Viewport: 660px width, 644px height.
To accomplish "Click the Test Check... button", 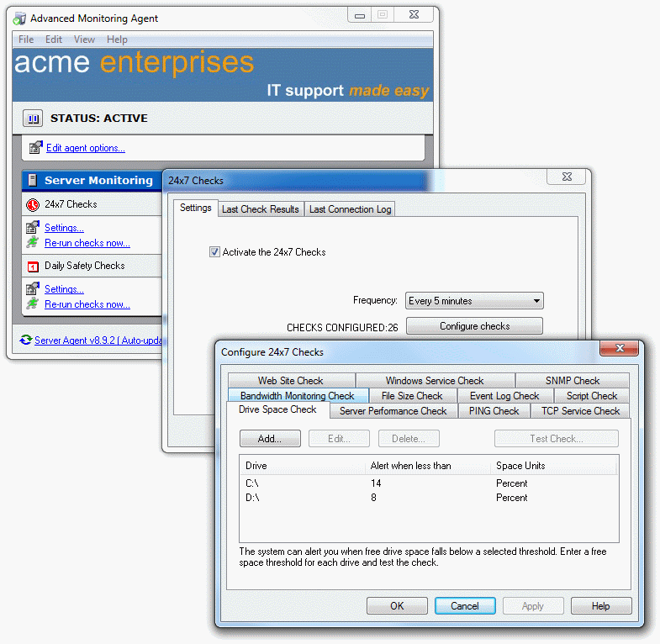I will 556,439.
